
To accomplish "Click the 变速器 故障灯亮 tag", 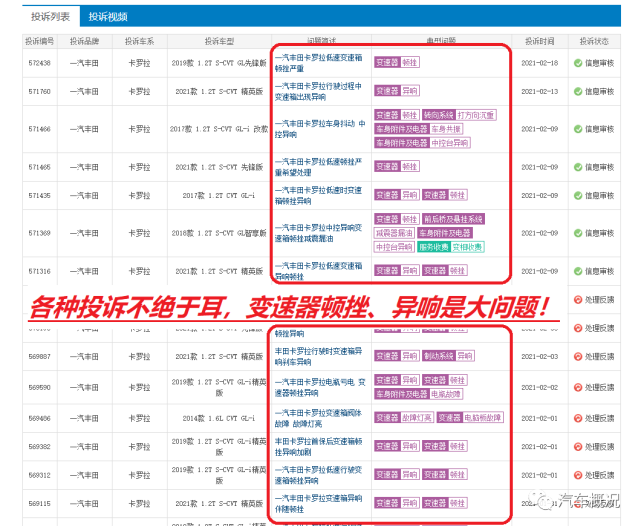I will coord(404,417).
